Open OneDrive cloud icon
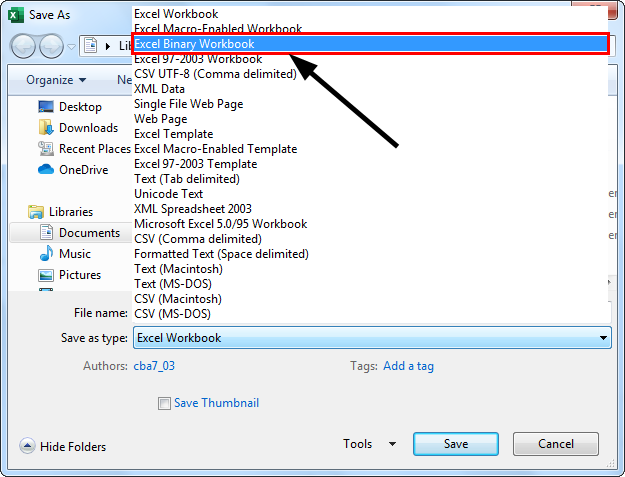Screen dimensions: 625x477 [x=46, y=170]
